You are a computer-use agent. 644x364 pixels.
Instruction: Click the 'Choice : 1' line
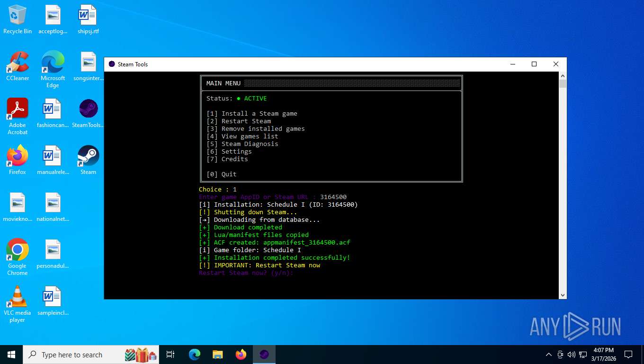[218, 189]
